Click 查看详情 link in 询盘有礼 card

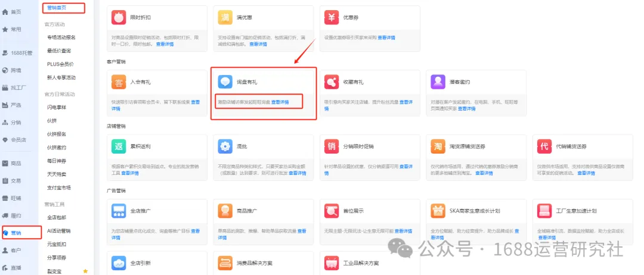coord(280,102)
